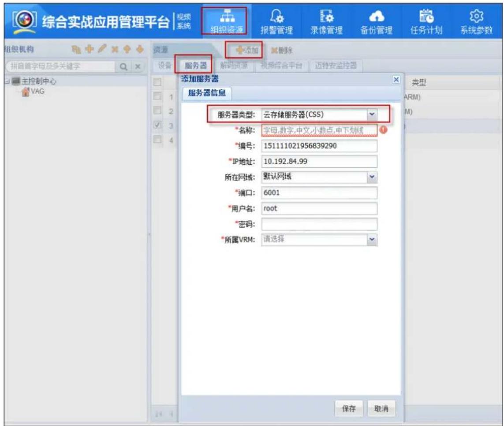504x426 pixels.
Task: Select the 服务器信息 tab in dialog
Action: click(207, 93)
